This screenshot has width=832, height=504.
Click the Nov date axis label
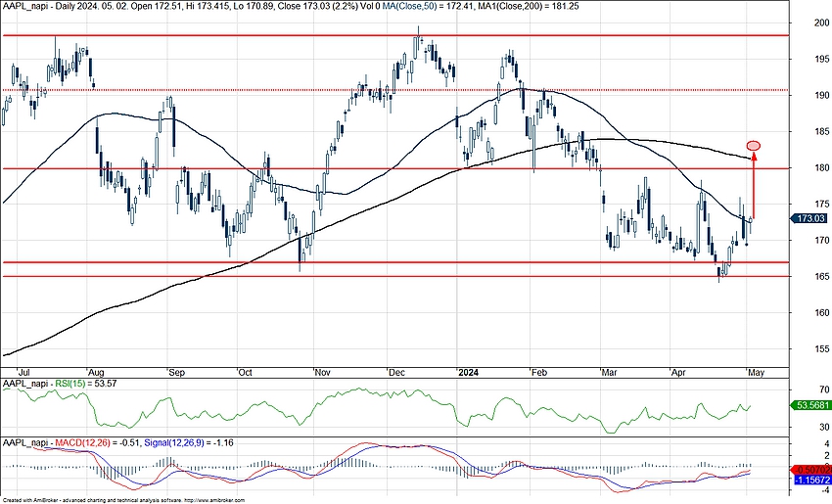[x=323, y=373]
